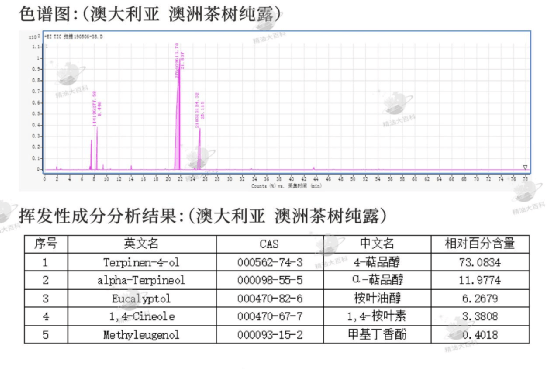Select the 相对百分含量 column header
The image size is (553, 369).
tap(480, 243)
